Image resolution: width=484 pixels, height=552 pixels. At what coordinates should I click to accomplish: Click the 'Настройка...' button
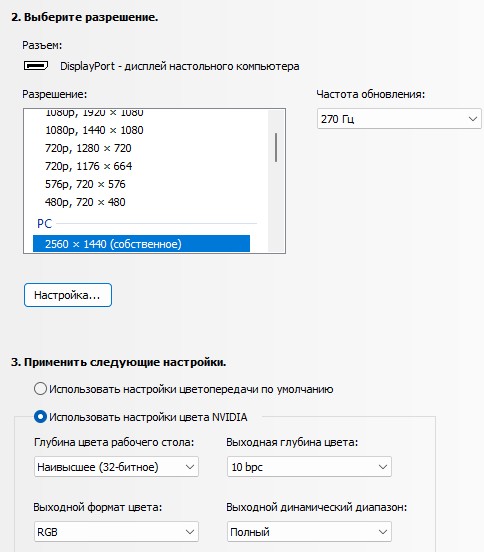click(68, 295)
